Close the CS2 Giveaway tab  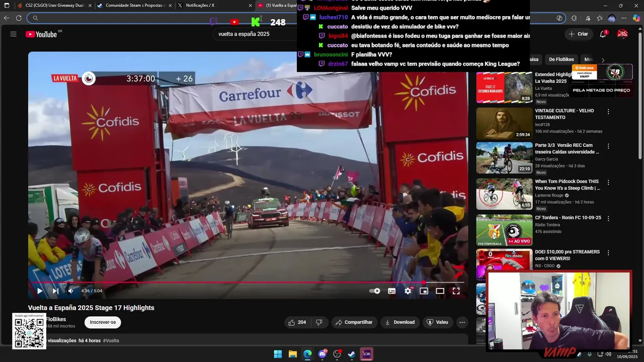click(90, 6)
